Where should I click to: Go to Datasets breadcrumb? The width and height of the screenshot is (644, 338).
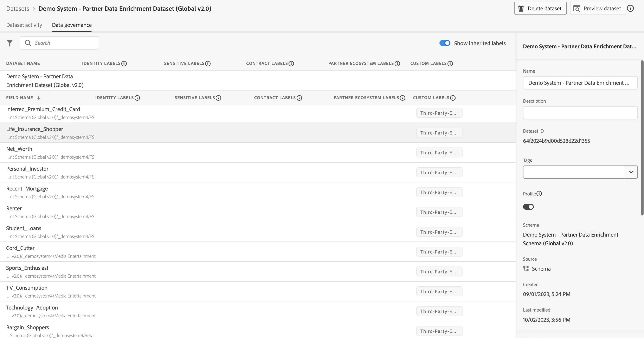[18, 8]
